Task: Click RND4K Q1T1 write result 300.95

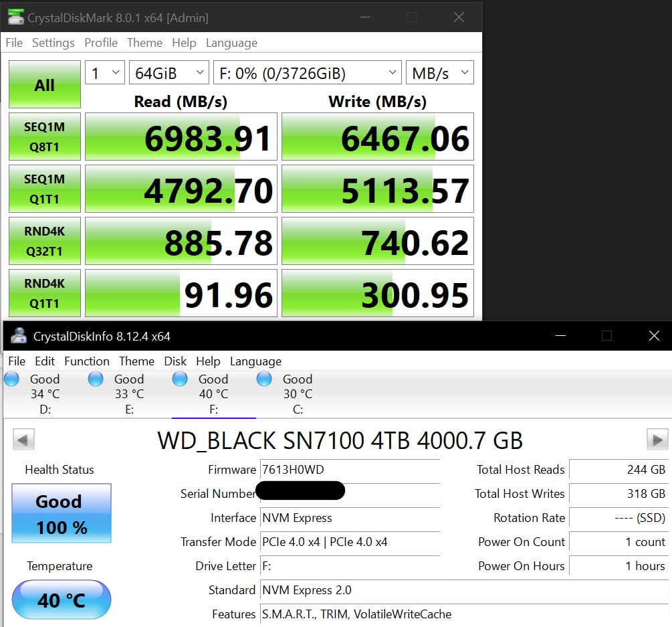Action: point(378,293)
